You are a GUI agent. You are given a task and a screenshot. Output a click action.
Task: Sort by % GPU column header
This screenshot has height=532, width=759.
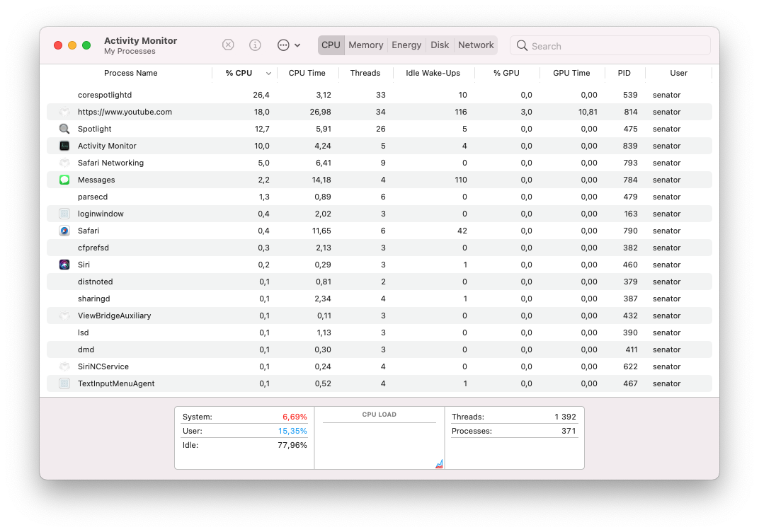506,73
